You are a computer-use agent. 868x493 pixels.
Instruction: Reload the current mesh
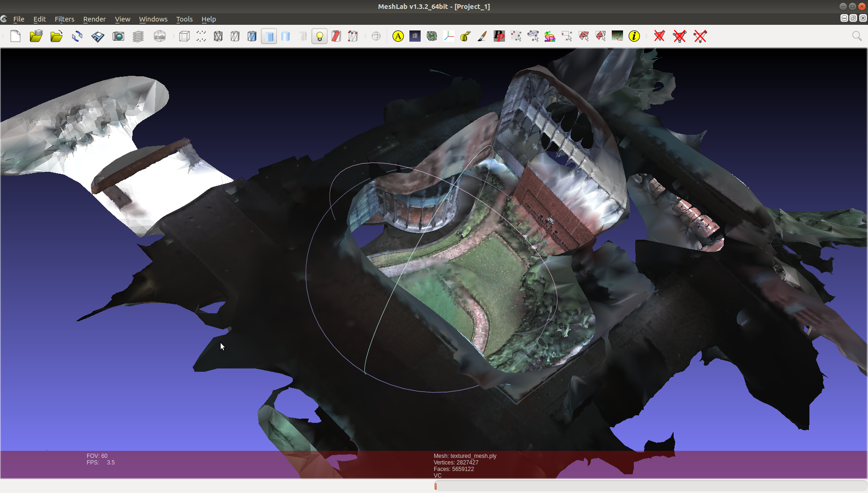(x=76, y=36)
